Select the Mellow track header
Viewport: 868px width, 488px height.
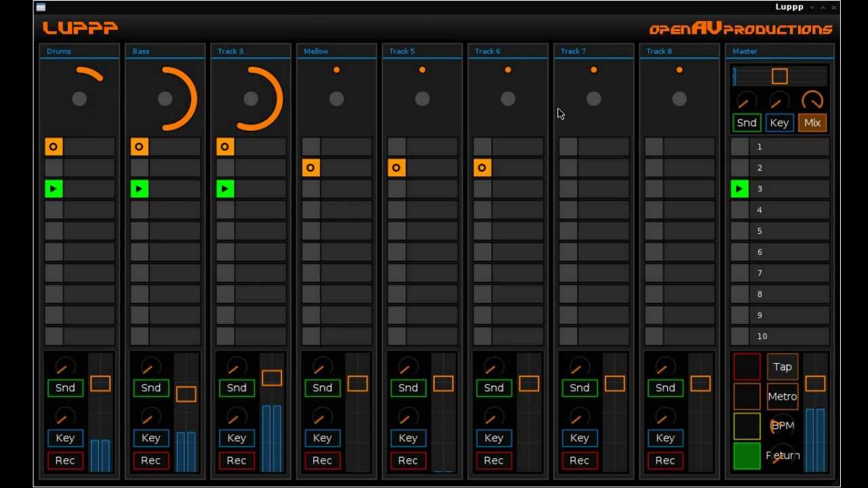click(x=336, y=52)
